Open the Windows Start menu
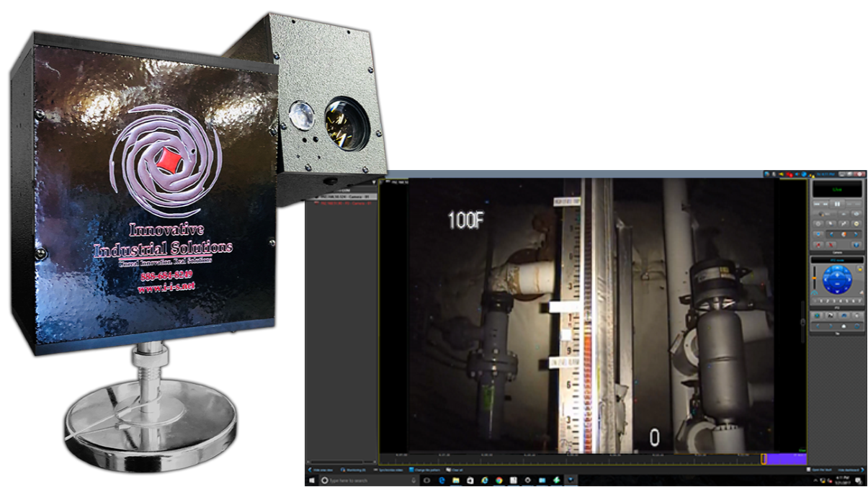This screenshot has width=868, height=487. click(x=310, y=480)
